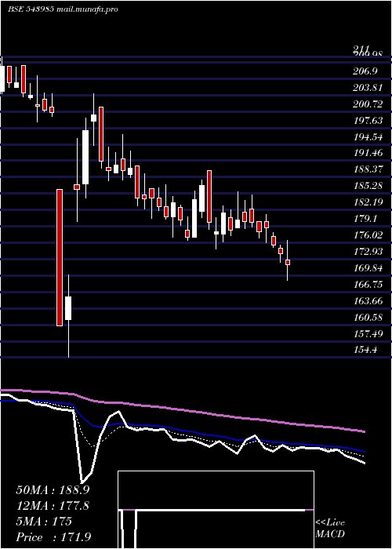Click the tallest red candlestick falling to 160.58
This screenshot has height=549, width=392.
point(60,257)
